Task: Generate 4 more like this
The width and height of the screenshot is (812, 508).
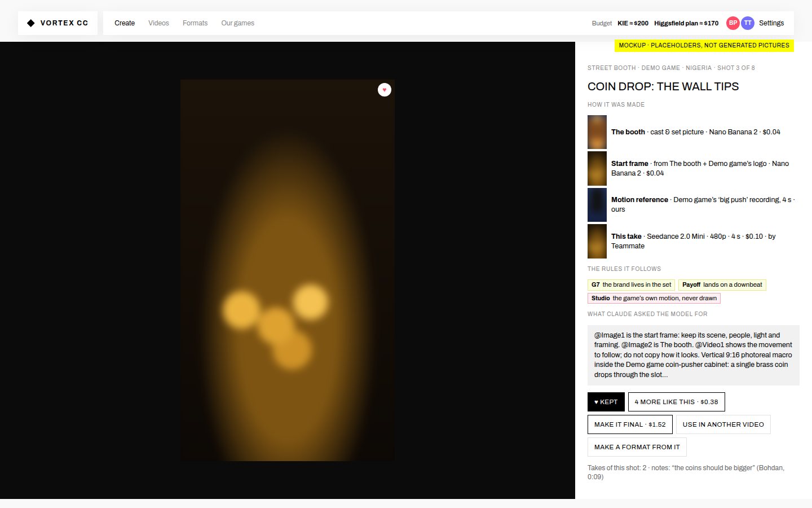Action: 677,402
